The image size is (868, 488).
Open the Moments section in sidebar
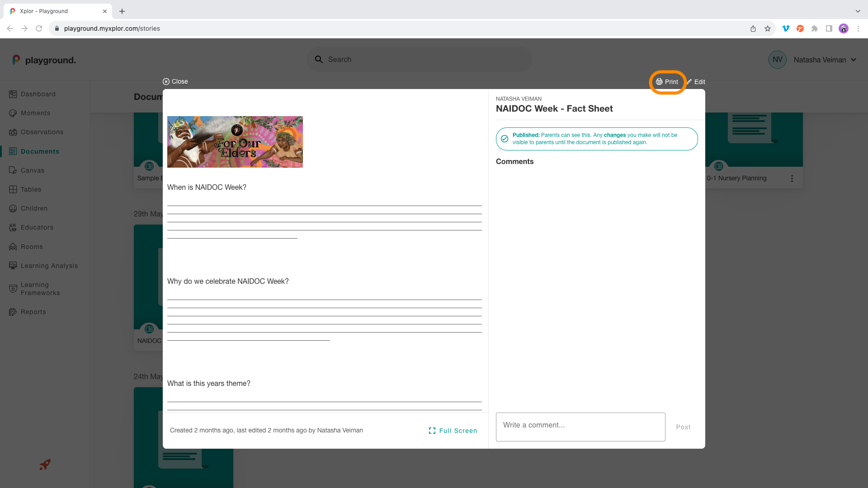point(36,113)
